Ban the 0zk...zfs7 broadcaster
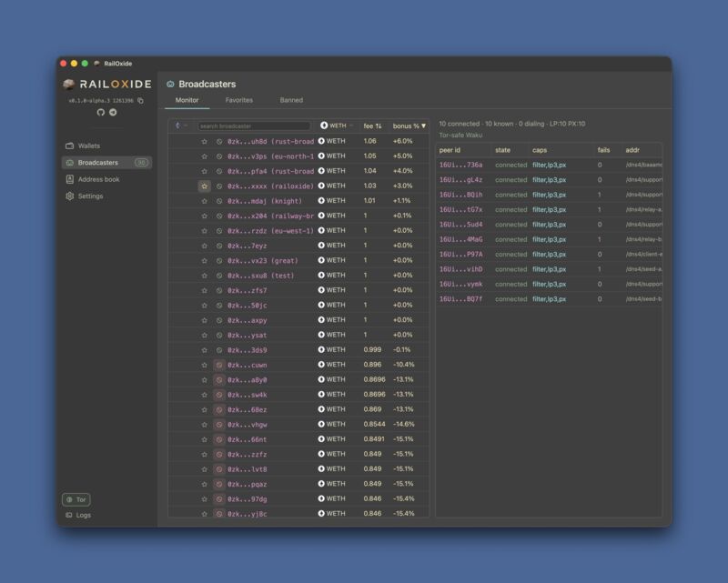Screen dimensions: 728x583 click(x=219, y=290)
